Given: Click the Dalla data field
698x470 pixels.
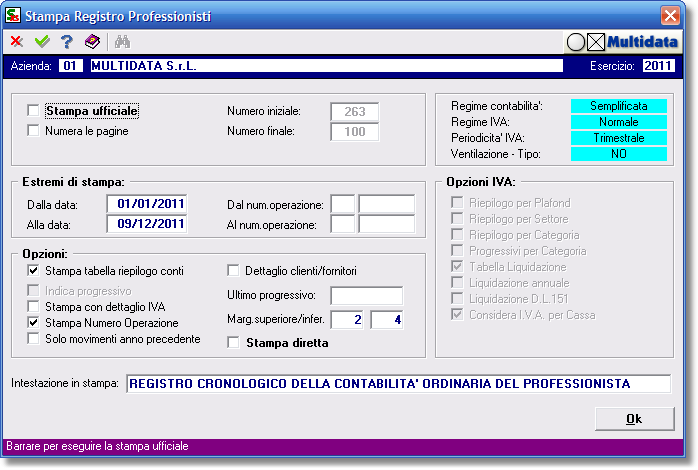Looking at the screenshot, I should 147,204.
